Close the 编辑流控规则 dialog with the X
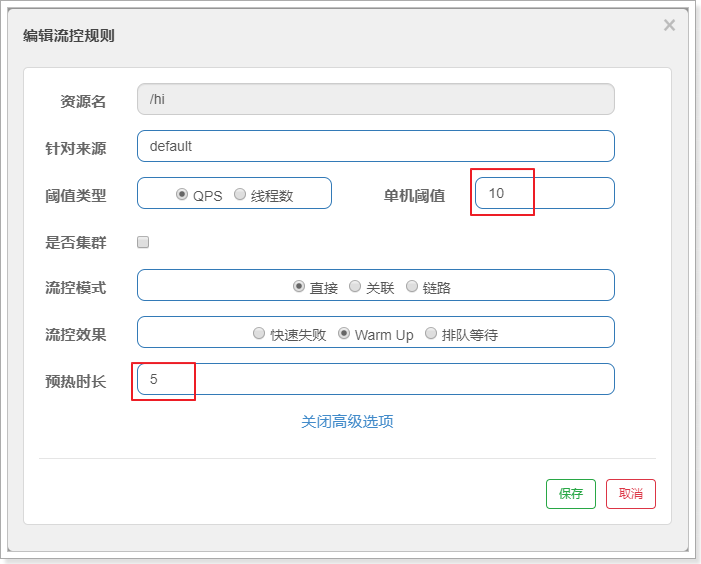The image size is (701, 564). pyautogui.click(x=669, y=26)
